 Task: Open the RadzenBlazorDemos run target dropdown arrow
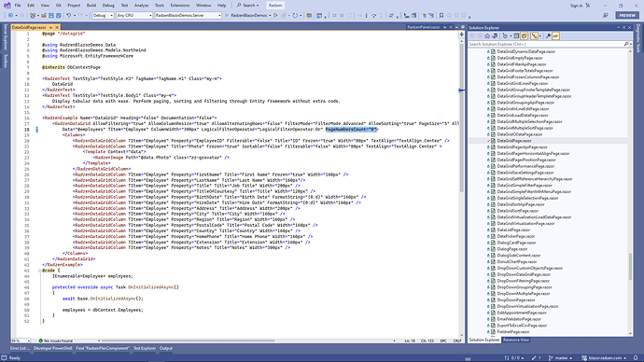270,15
